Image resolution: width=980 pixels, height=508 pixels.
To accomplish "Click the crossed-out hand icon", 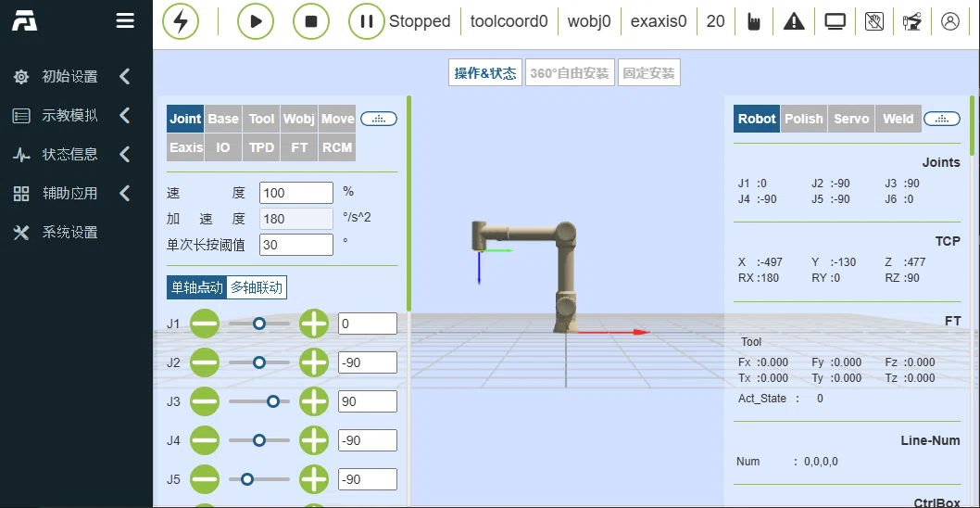I will tap(873, 22).
